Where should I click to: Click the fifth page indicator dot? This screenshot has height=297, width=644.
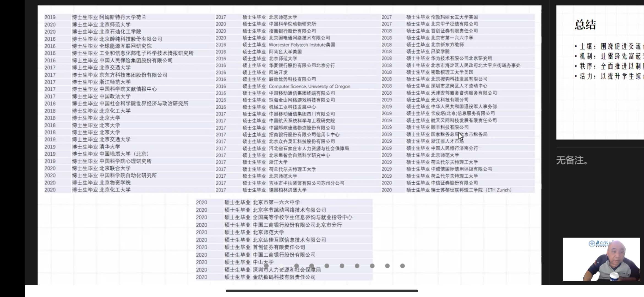pyautogui.click(x=327, y=266)
